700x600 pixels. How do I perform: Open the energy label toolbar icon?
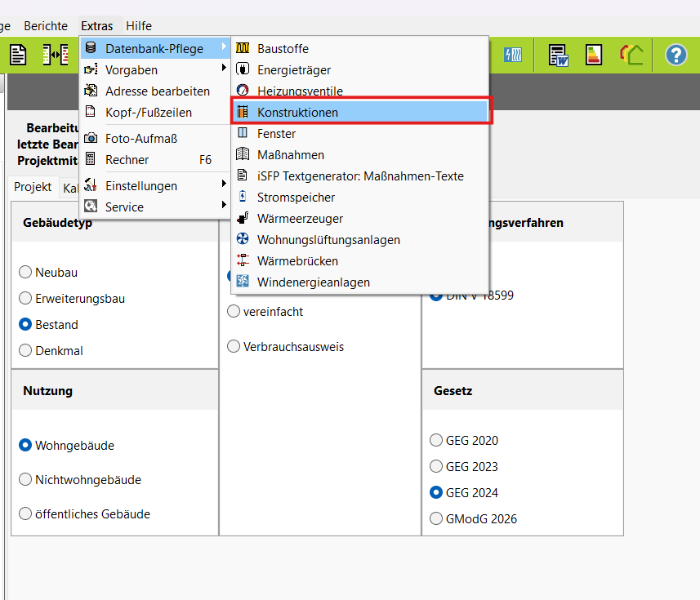[x=594, y=55]
